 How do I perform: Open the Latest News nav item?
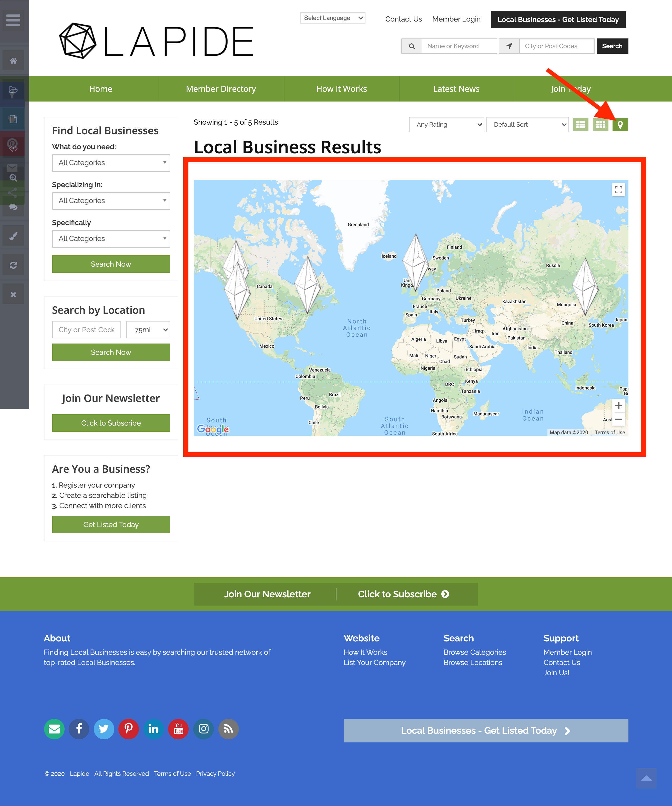[x=456, y=89]
